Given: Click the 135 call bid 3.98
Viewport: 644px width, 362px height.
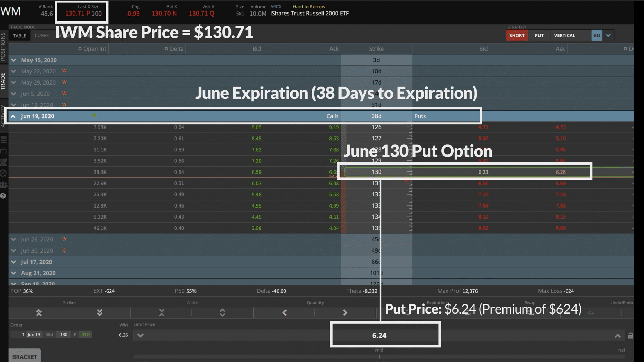Looking at the screenshot, I should click(x=256, y=228).
